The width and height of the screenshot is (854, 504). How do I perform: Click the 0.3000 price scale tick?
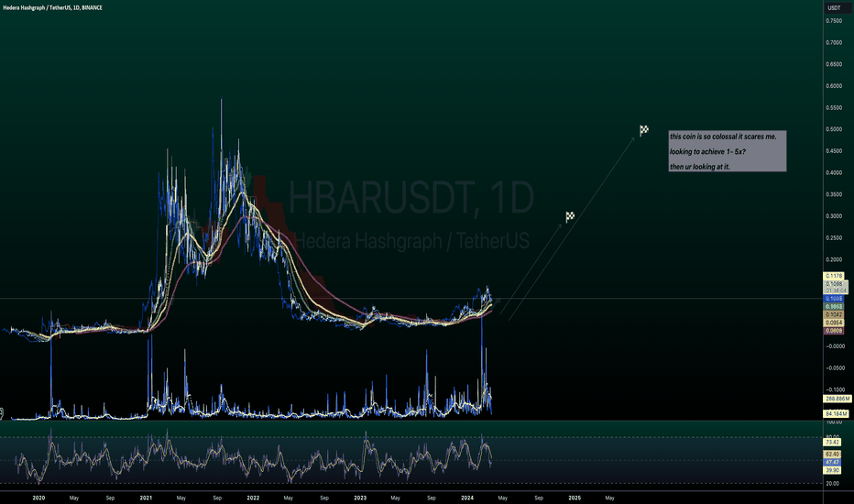(x=834, y=216)
